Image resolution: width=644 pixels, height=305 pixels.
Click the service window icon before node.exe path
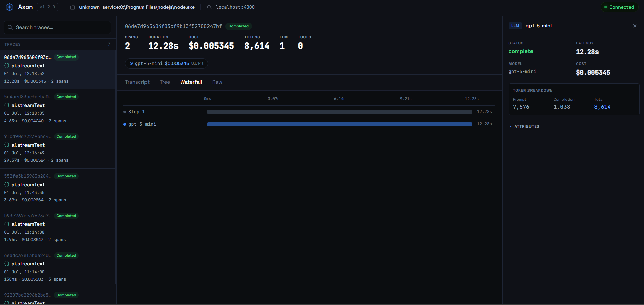coord(72,7)
